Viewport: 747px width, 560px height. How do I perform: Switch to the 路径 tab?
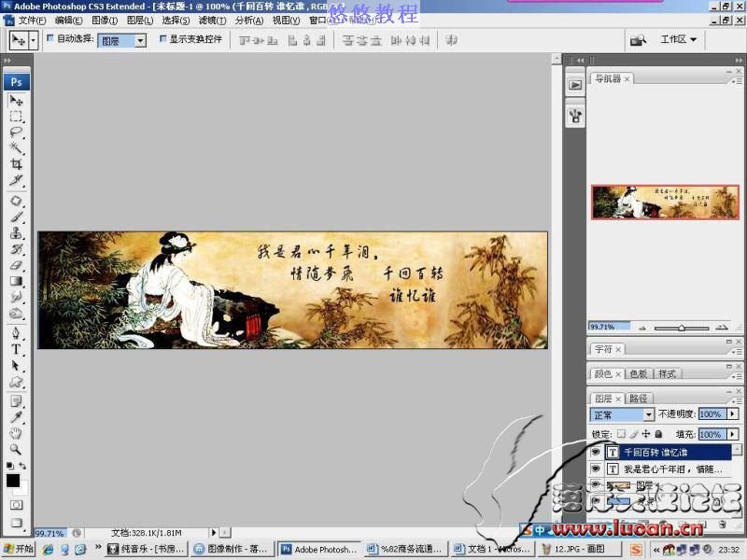click(639, 399)
